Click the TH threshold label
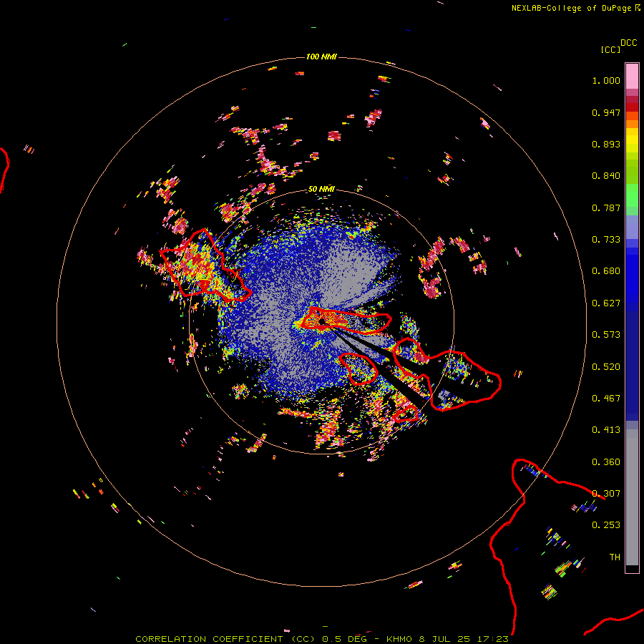The height and width of the screenshot is (644, 644). click(615, 557)
